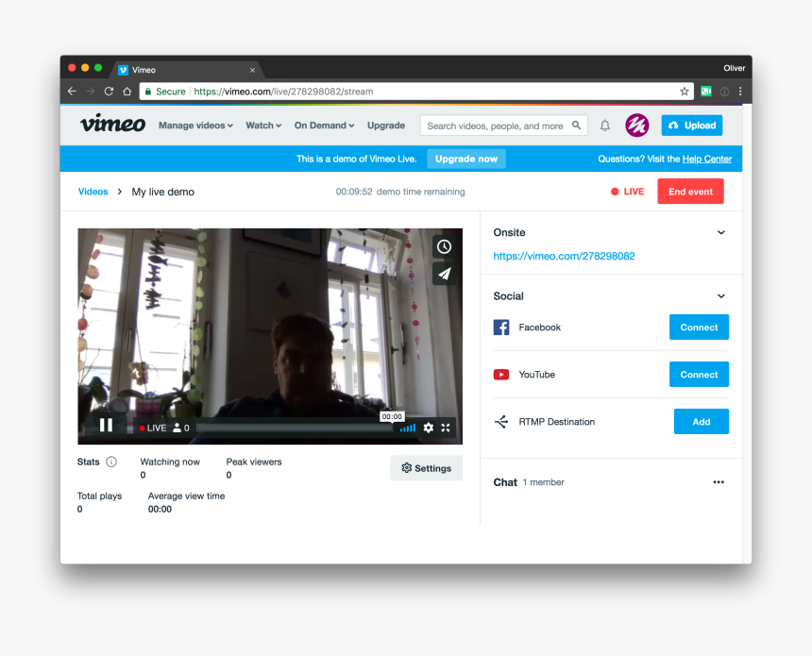The image size is (812, 656).
Task: Click the LIVE badge in player
Action: [153, 428]
